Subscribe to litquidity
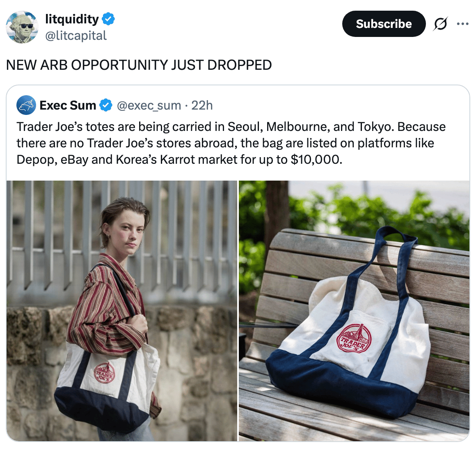Screen dimensions: 476x449 pyautogui.click(x=384, y=24)
